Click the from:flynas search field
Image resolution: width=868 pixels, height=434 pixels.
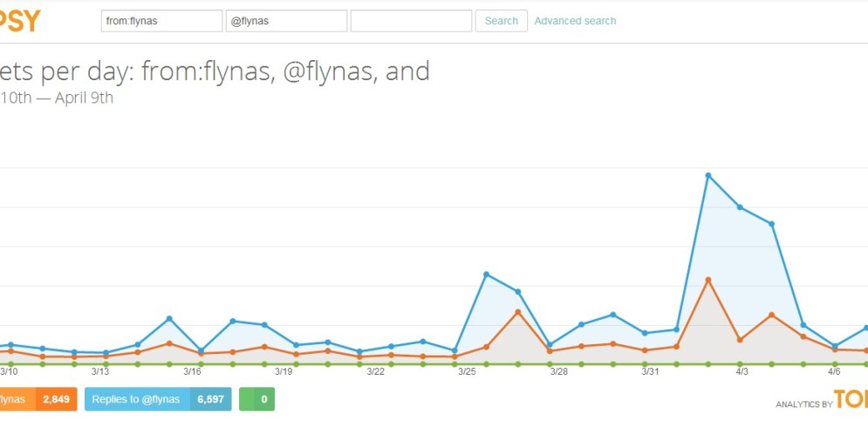click(161, 21)
